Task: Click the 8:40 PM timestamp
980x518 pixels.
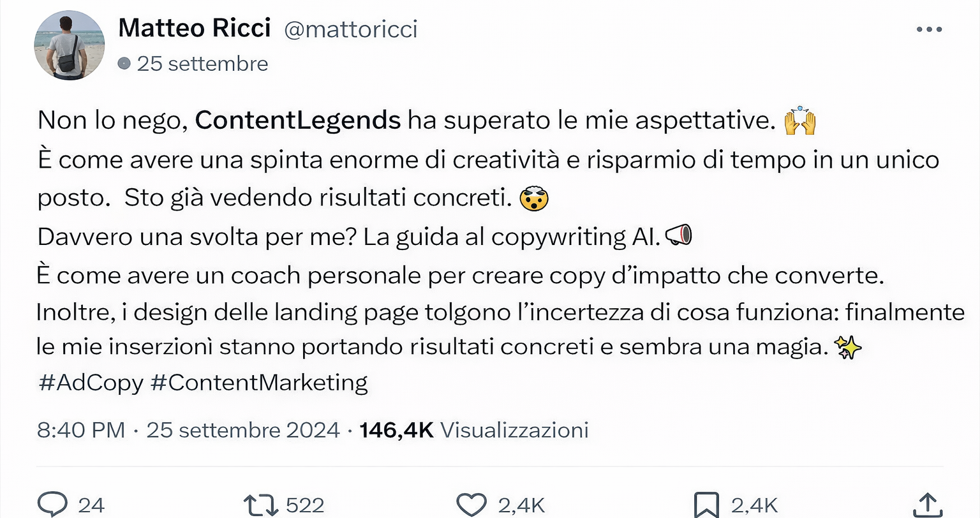Action: pyautogui.click(x=81, y=430)
